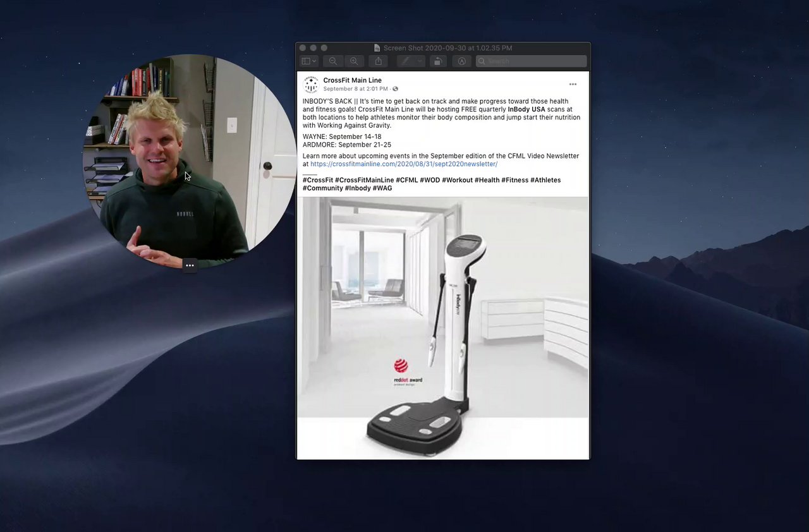Click the #CrossFitMainLine hashtag

coord(365,180)
